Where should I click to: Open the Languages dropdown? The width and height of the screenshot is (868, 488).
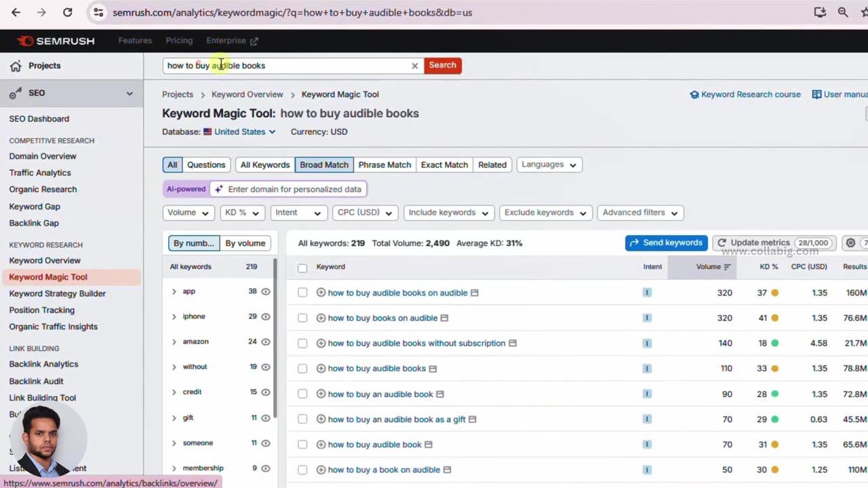[x=549, y=165]
